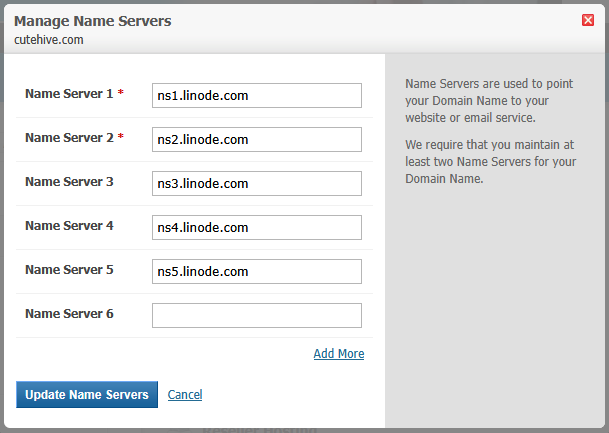Screen dimensions: 609x433
Task: Select the Name Server 5 text box
Action: pyautogui.click(x=257, y=271)
